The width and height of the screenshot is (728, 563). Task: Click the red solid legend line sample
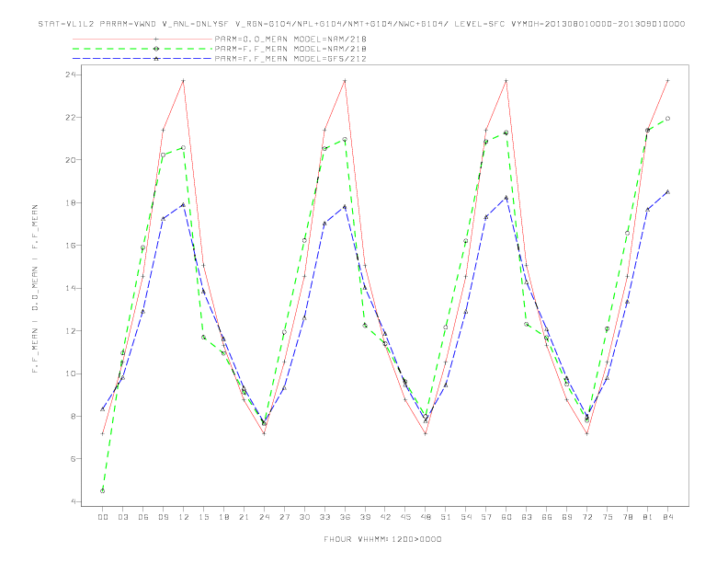(142, 39)
